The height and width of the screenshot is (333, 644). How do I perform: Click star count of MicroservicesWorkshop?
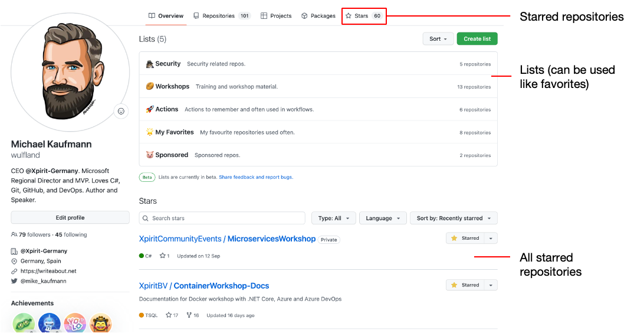click(x=165, y=256)
